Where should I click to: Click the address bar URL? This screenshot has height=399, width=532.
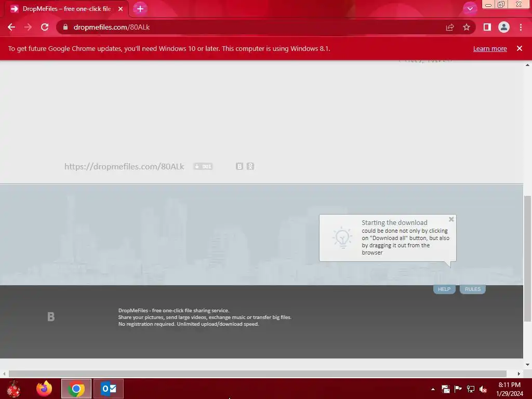[x=112, y=27]
